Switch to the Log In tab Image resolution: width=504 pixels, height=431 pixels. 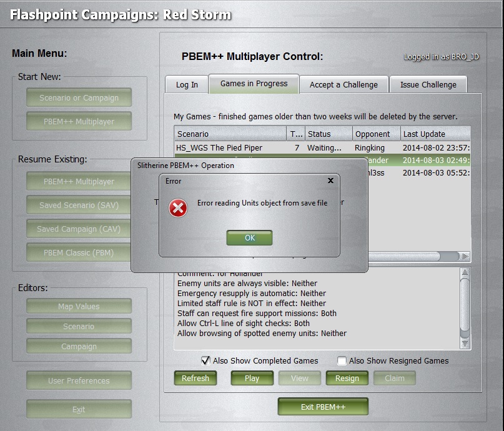click(x=187, y=84)
